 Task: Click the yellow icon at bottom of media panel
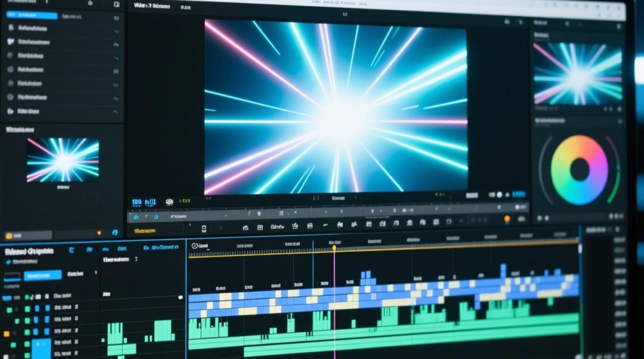tap(9, 236)
